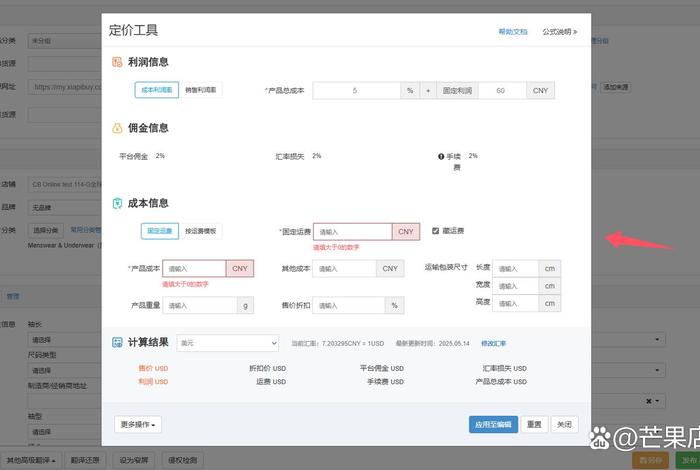
Task: Click the 折扣价 USD result label
Action: (267, 368)
